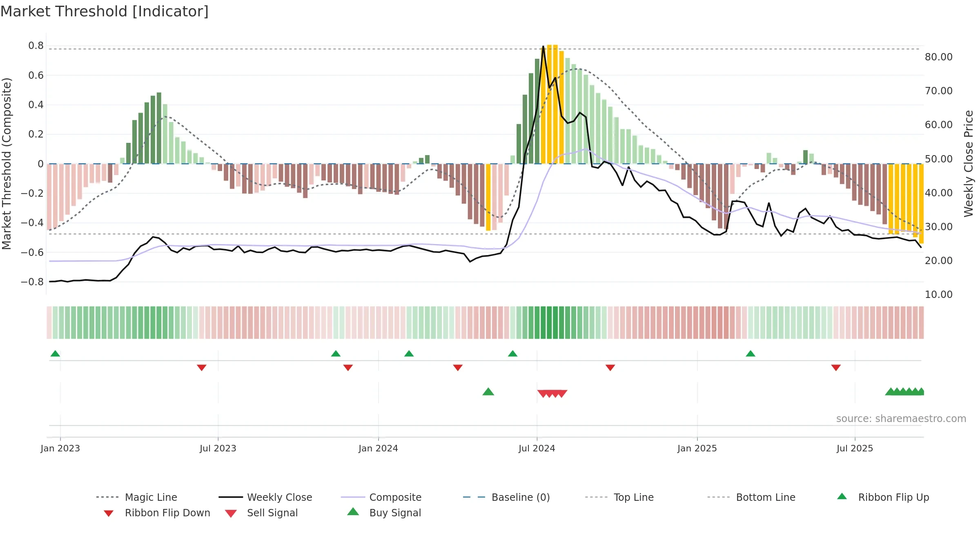This screenshot has width=980, height=551.
Task: Click the ribbon flip down marker near Jul 2023
Action: tap(202, 368)
